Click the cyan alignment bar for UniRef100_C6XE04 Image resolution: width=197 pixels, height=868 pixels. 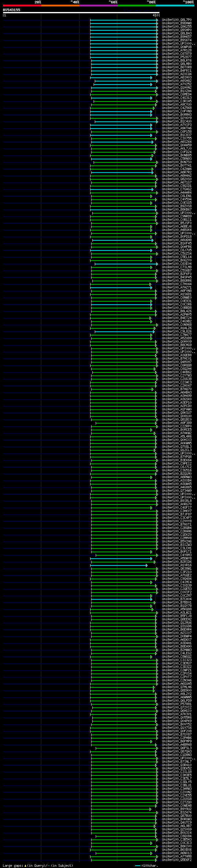tap(126, 264)
